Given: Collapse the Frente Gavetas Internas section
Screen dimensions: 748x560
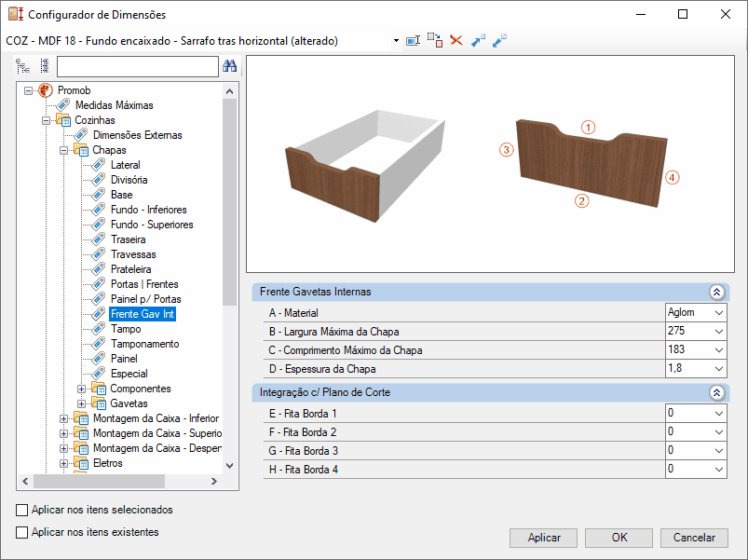Looking at the screenshot, I should coord(716,292).
